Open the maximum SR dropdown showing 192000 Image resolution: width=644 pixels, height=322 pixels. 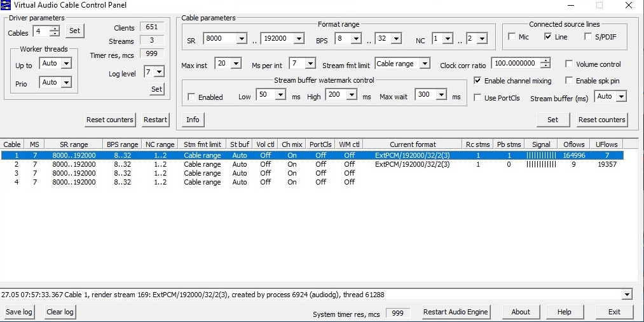(299, 39)
